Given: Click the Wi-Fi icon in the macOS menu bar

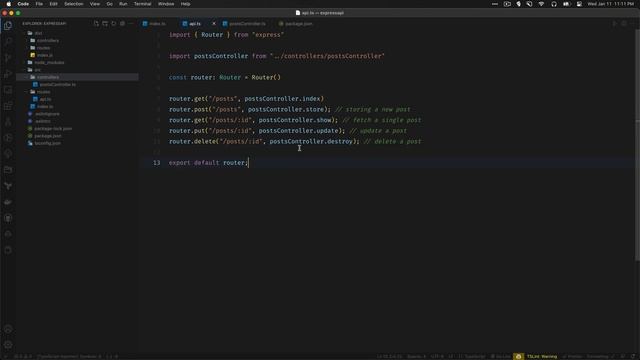Looking at the screenshot, I should (x=541, y=4).
